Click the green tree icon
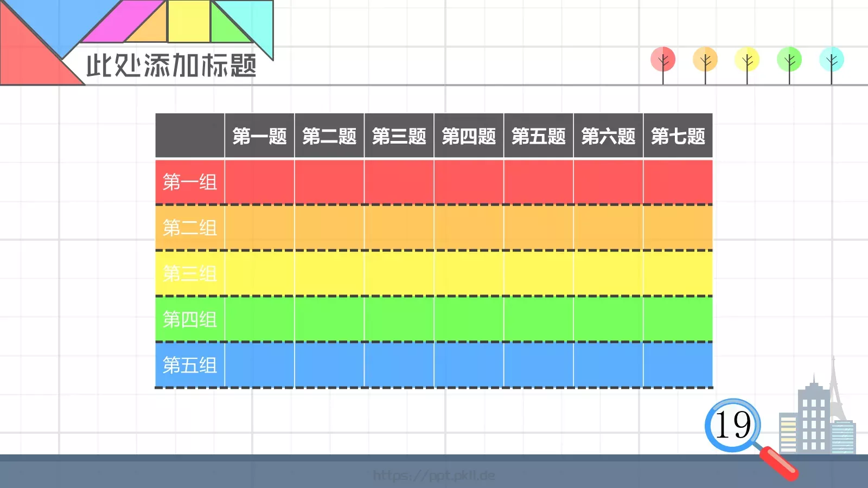This screenshot has width=868, height=488. (789, 65)
